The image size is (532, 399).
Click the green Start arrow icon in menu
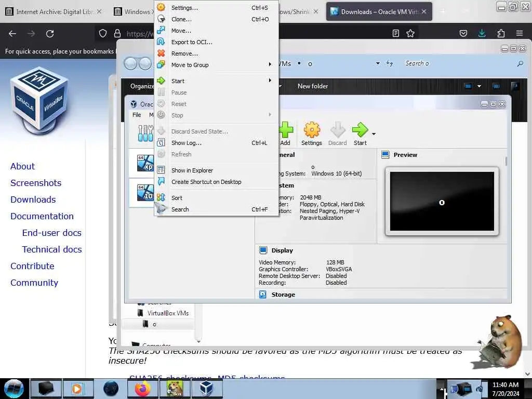(161, 81)
